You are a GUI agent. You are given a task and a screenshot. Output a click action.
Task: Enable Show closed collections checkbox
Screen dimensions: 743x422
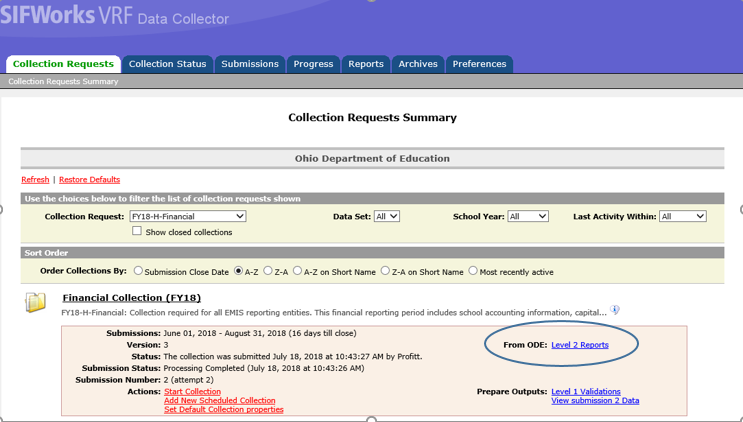click(137, 232)
